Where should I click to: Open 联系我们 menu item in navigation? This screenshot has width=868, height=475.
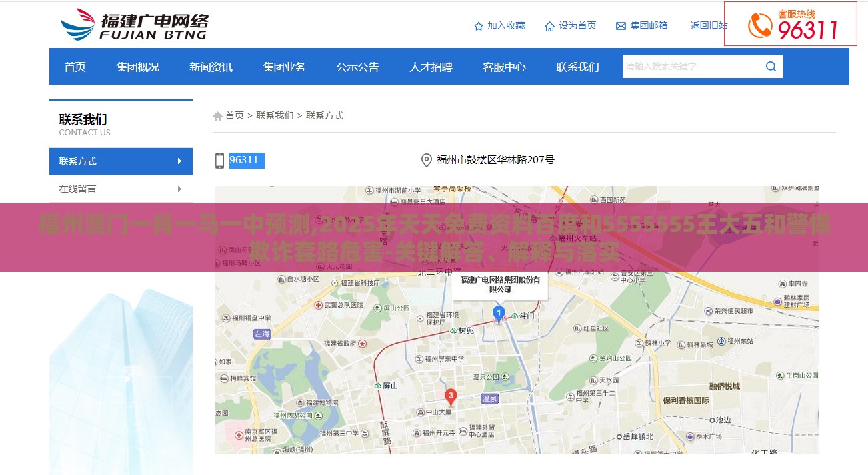tap(578, 67)
